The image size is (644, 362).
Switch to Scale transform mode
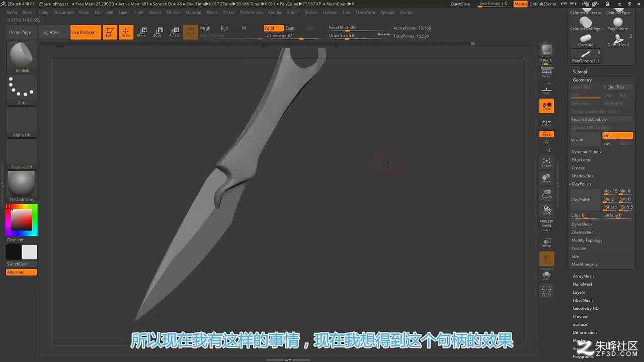pyautogui.click(x=158, y=32)
